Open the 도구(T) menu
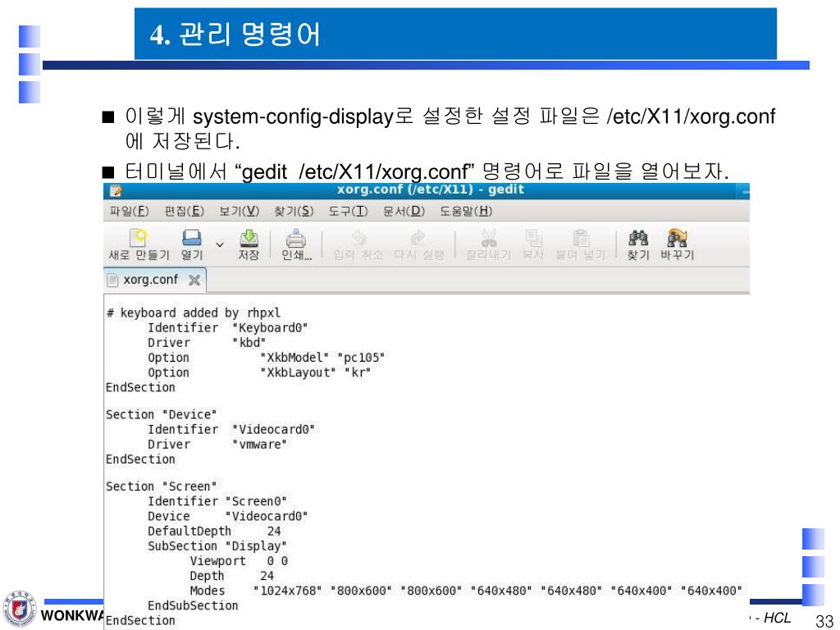 [348, 211]
